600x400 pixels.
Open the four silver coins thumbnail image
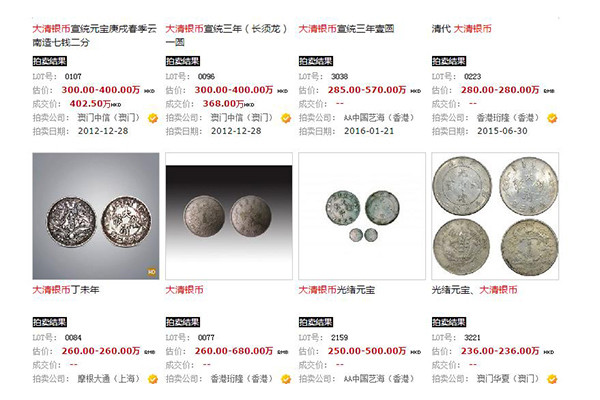coord(495,216)
